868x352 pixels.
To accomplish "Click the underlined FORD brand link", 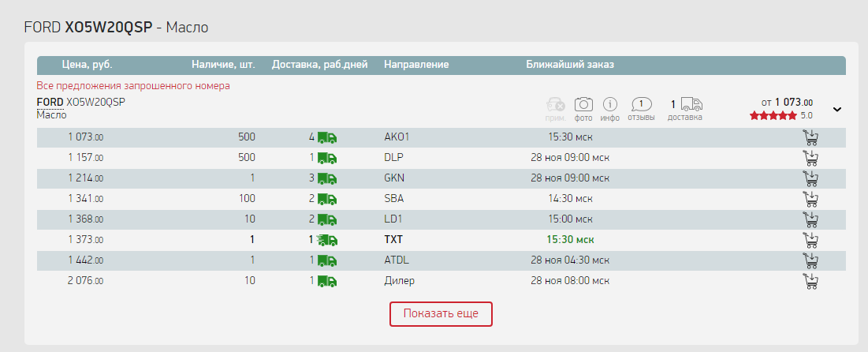I will tap(50, 103).
